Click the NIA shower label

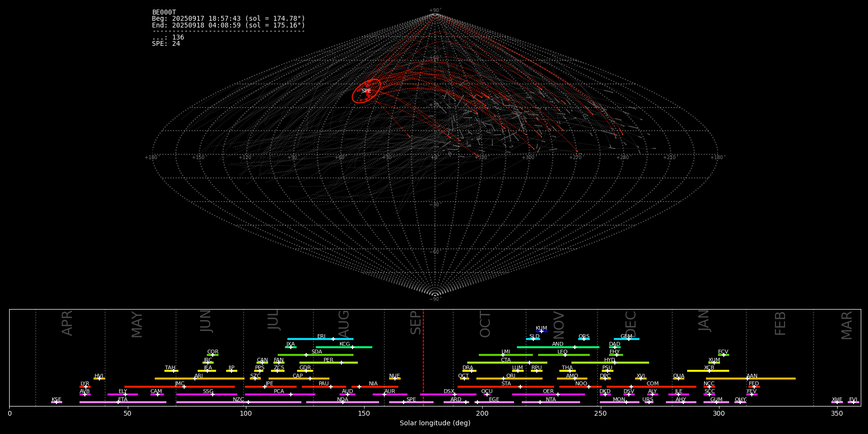(373, 384)
